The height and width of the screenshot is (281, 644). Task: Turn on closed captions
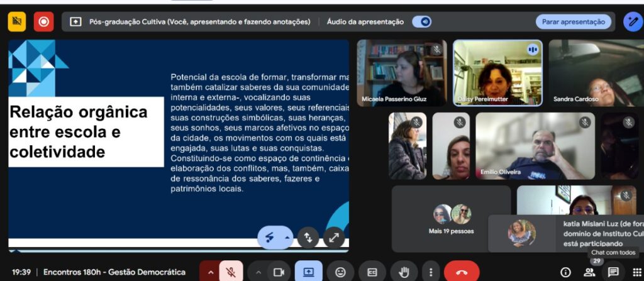point(372,272)
